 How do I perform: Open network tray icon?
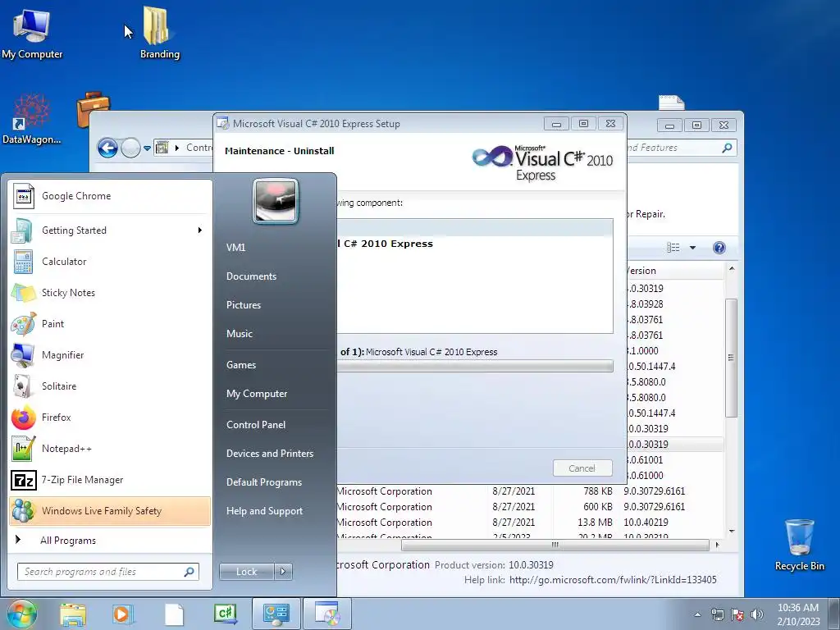717,614
